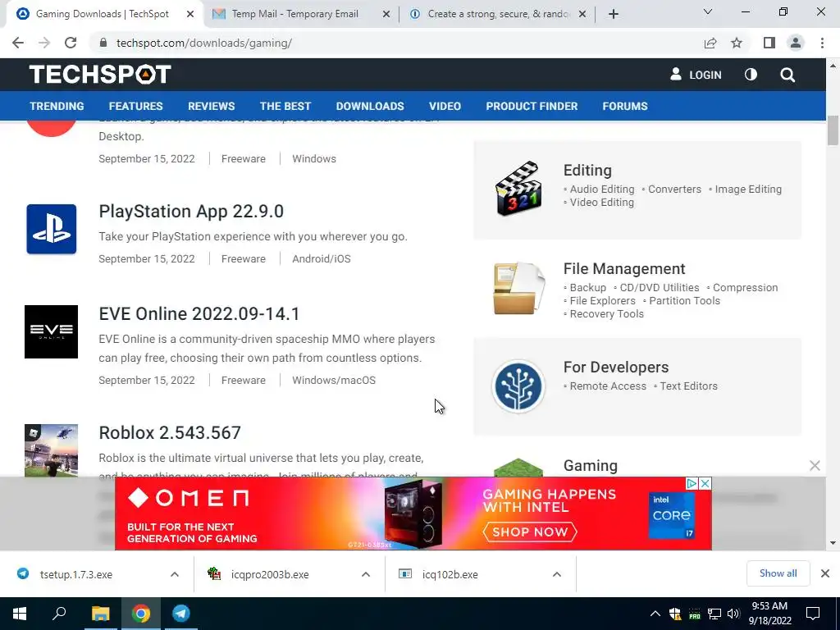Viewport: 840px width, 630px height.
Task: Close the Temp Mail tab
Action: [386, 15]
